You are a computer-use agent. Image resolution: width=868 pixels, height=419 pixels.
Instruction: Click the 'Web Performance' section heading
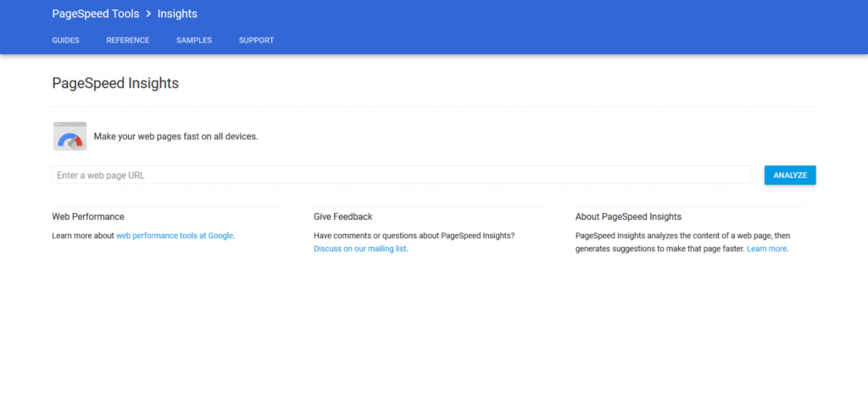[x=88, y=216]
